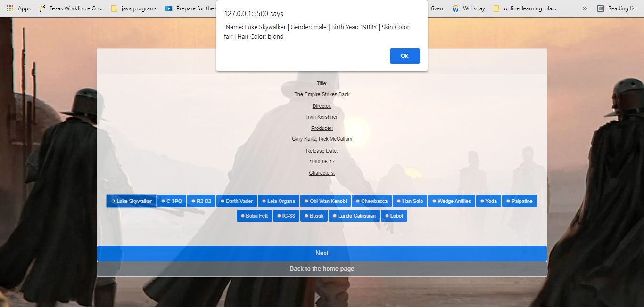Pick the Darth Vader character option

(x=237, y=201)
